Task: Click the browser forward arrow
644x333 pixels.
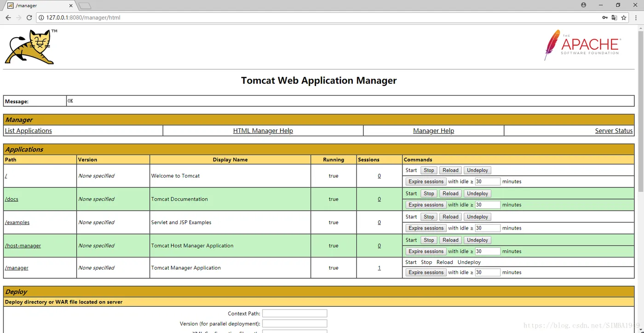Action: (19, 17)
